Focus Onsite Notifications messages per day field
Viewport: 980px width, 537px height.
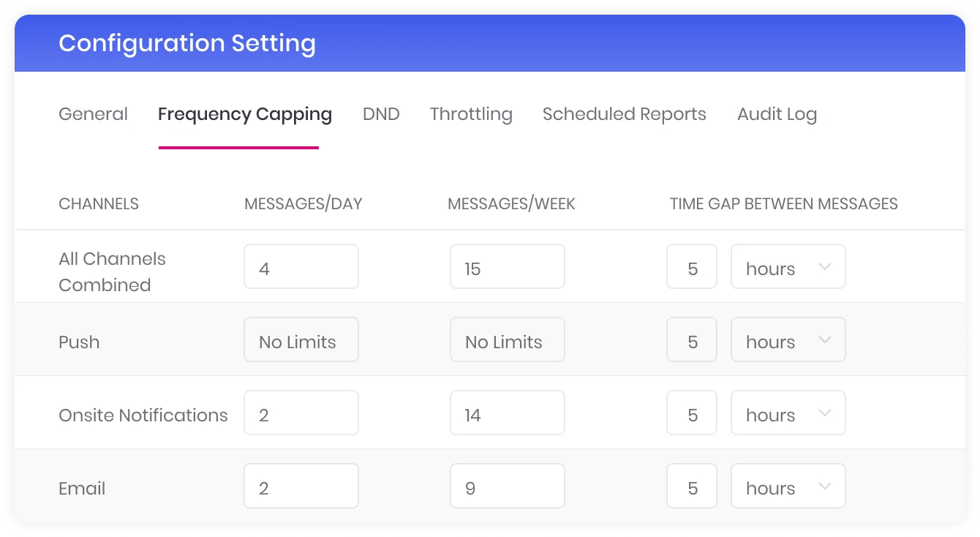pyautogui.click(x=301, y=413)
